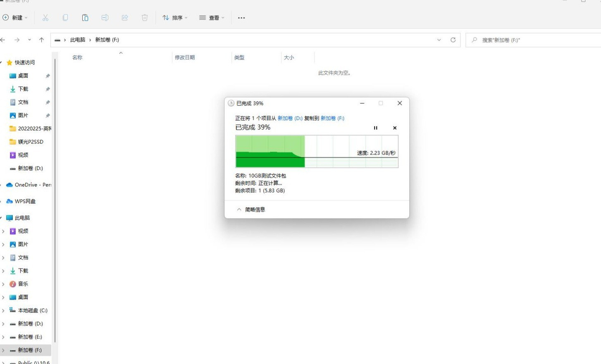Click 新加卷 (F:) destination link in dialog
This screenshot has height=364, width=601.
point(332,118)
